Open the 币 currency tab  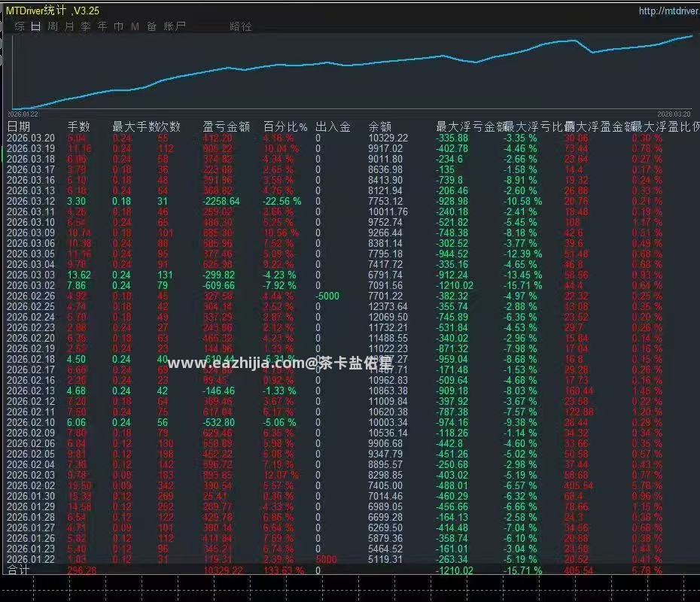coord(119,26)
